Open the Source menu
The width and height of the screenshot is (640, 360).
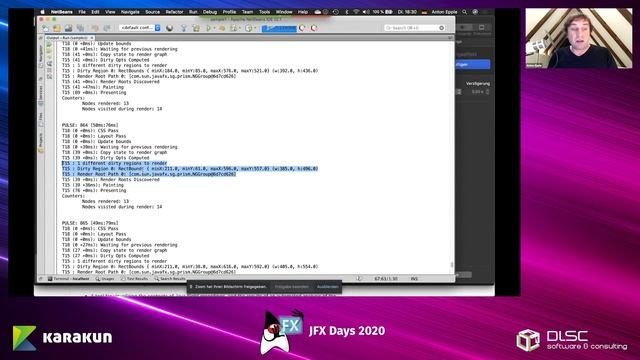point(152,12)
